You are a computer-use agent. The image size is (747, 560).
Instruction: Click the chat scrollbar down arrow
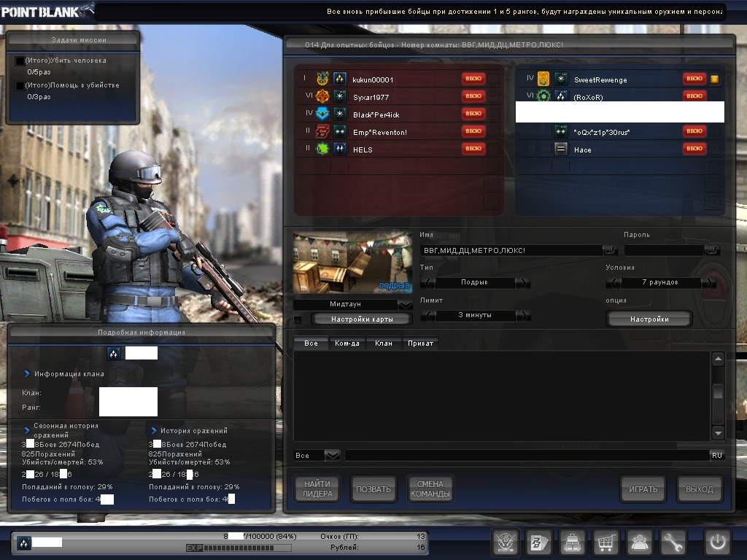tap(718, 432)
